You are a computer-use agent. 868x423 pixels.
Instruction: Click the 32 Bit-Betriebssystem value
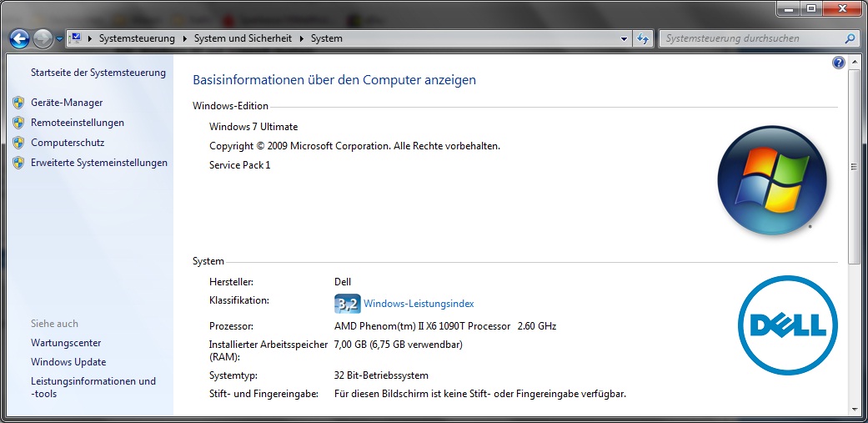tap(381, 375)
